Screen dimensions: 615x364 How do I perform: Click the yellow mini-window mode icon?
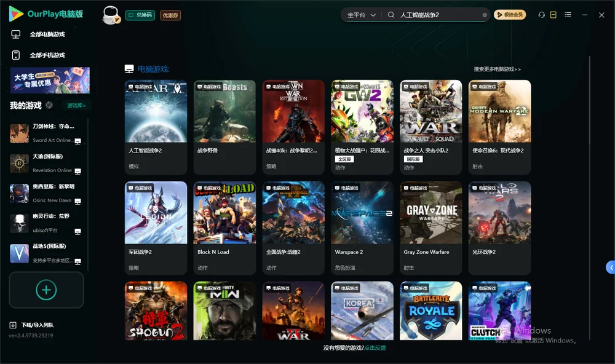tap(553, 15)
